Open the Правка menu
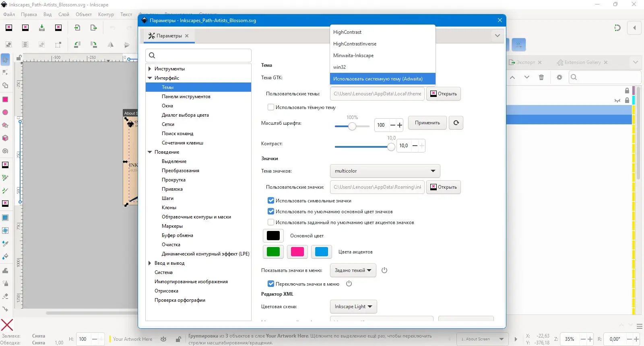Image resolution: width=644 pixels, height=346 pixels. [29, 14]
